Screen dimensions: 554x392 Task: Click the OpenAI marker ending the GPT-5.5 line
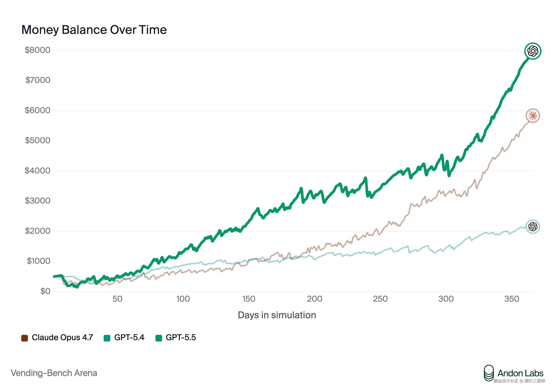pyautogui.click(x=533, y=51)
